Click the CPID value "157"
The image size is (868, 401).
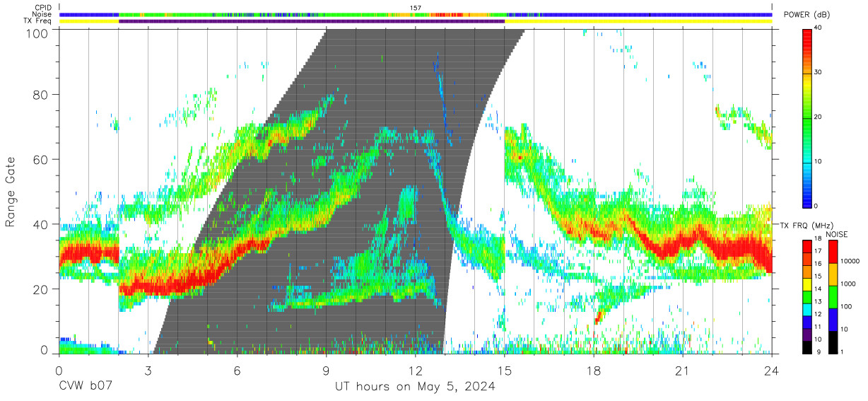[x=416, y=8]
